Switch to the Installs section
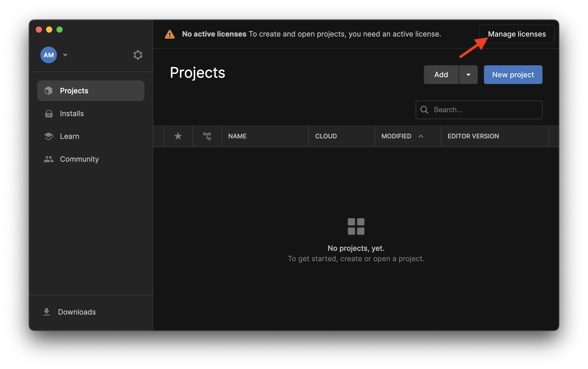Screen dimensions: 588x369 72,113
